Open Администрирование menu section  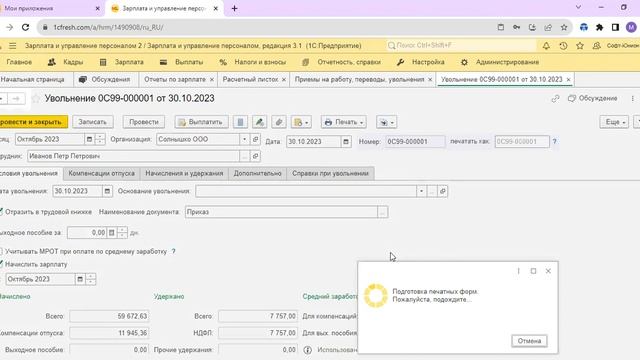pos(500,62)
